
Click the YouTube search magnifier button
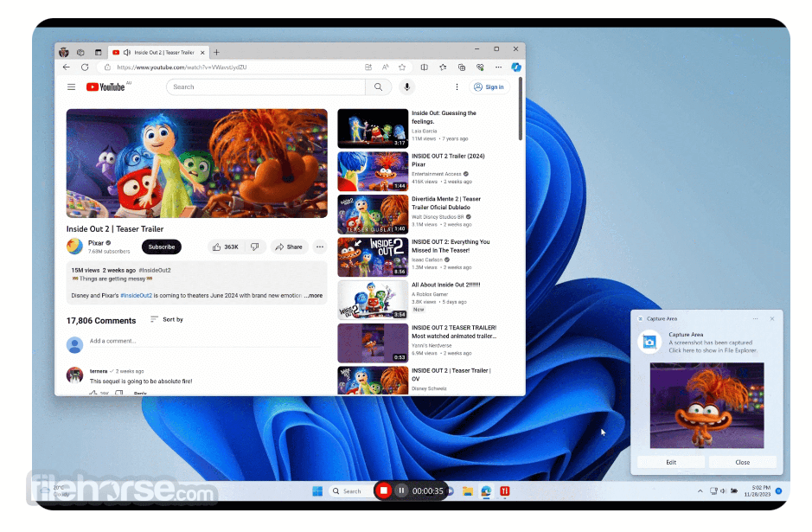pyautogui.click(x=379, y=87)
